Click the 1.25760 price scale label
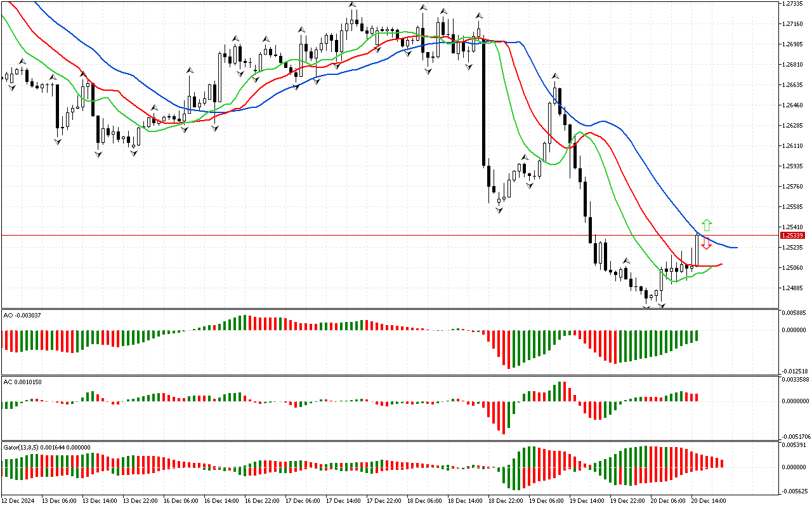Image resolution: width=812 pixels, height=508 pixels. [794, 187]
